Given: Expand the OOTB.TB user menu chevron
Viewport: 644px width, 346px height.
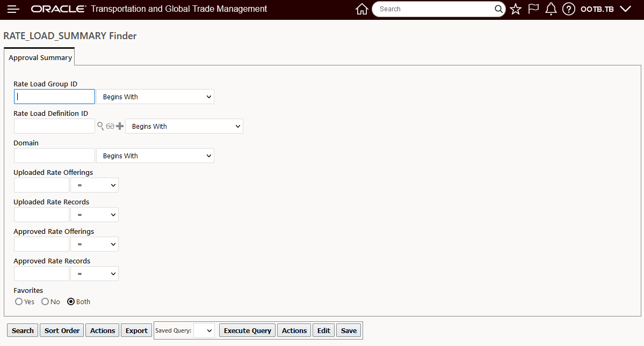Looking at the screenshot, I should click(x=625, y=9).
